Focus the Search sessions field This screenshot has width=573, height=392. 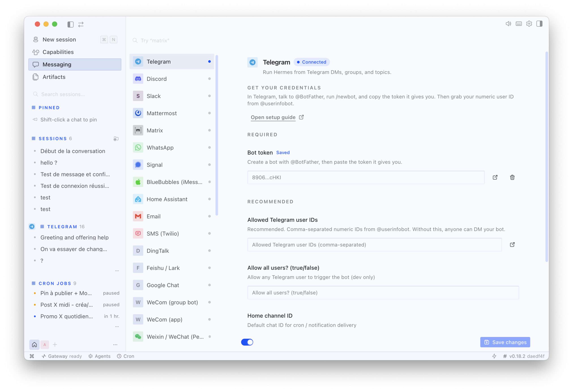tap(75, 94)
